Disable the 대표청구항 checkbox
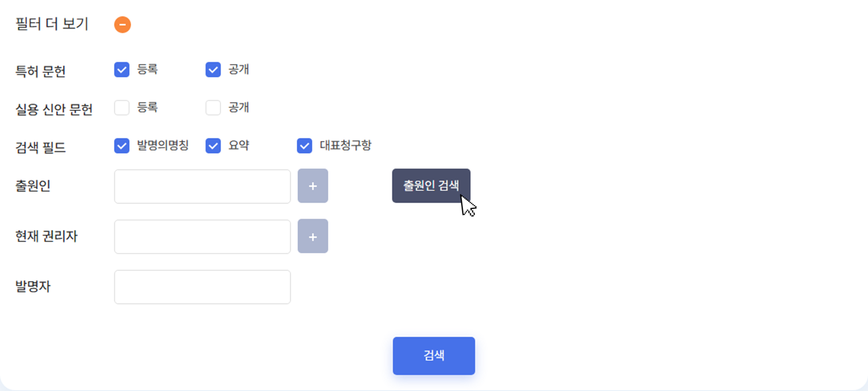Image resolution: width=868 pixels, height=391 pixels. coord(305,146)
